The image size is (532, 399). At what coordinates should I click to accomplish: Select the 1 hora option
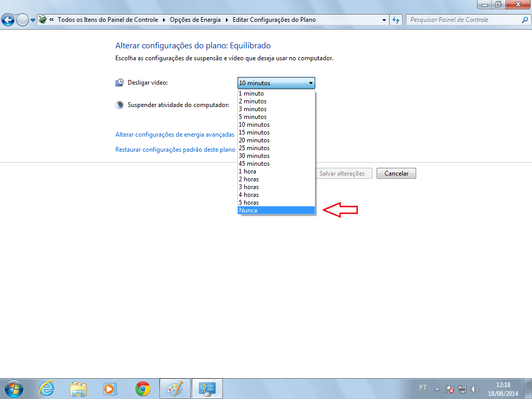[x=276, y=171]
